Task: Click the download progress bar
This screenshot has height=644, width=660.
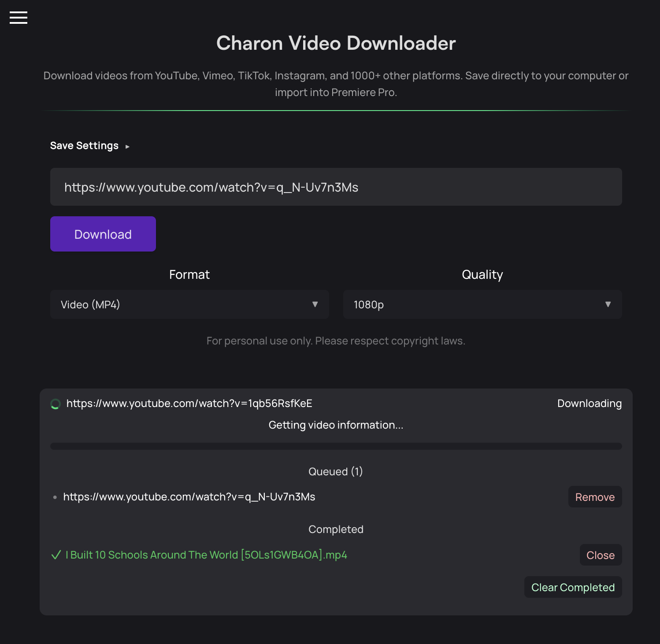Action: (x=336, y=446)
